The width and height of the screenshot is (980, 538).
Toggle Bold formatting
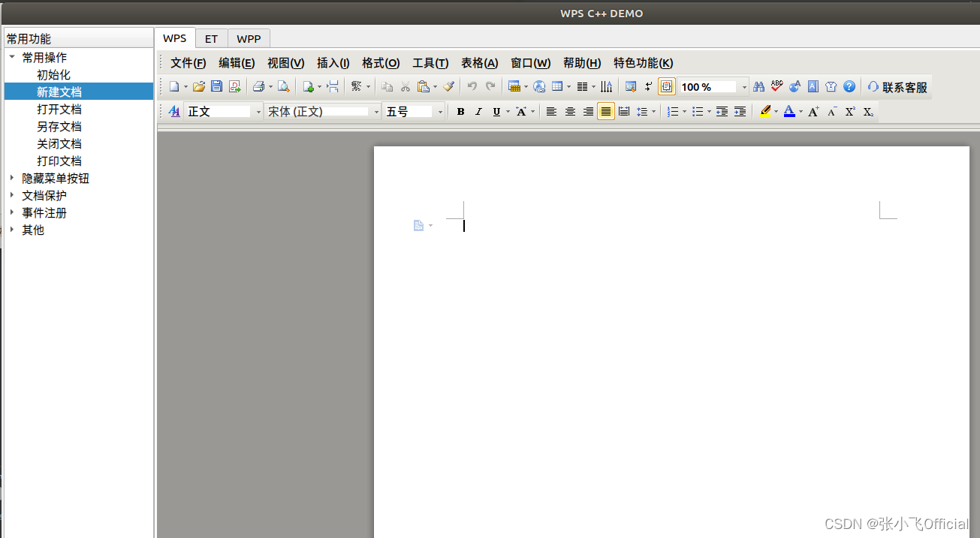pyautogui.click(x=460, y=111)
